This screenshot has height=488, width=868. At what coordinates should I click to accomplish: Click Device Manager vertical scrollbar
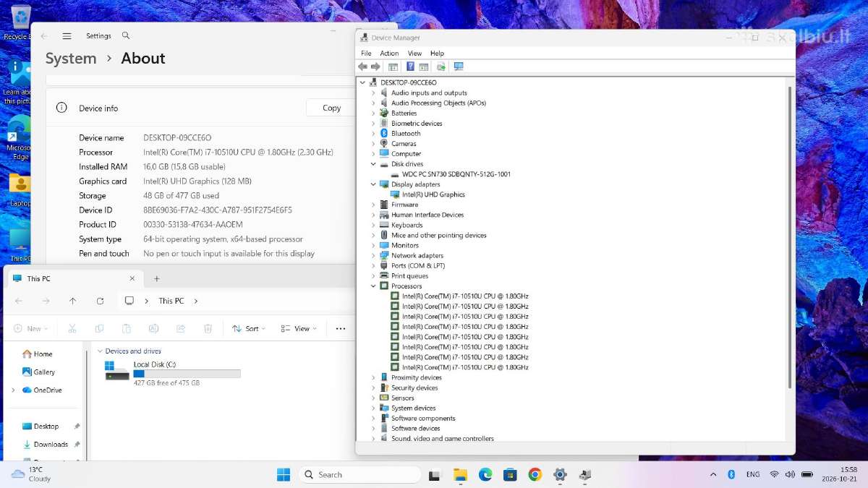click(x=789, y=239)
